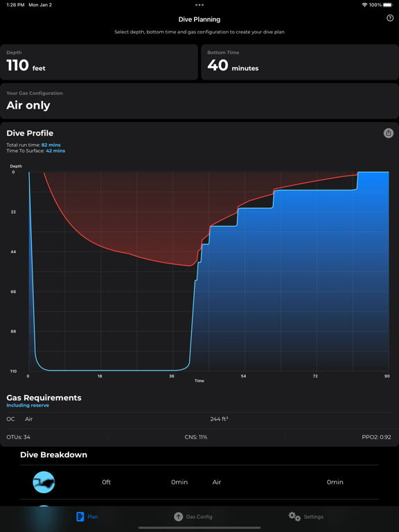Click the PPO2: 0.92 readout

pyautogui.click(x=376, y=437)
